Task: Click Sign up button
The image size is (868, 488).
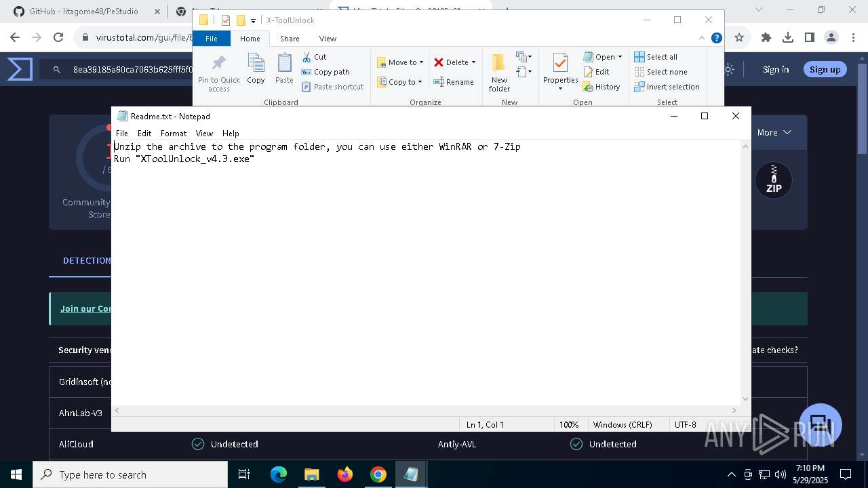Action: point(825,69)
